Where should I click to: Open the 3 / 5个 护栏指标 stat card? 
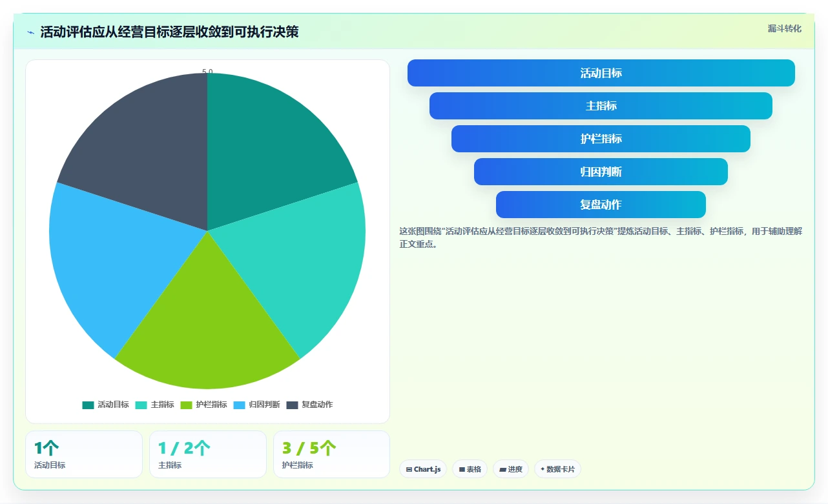coord(331,454)
